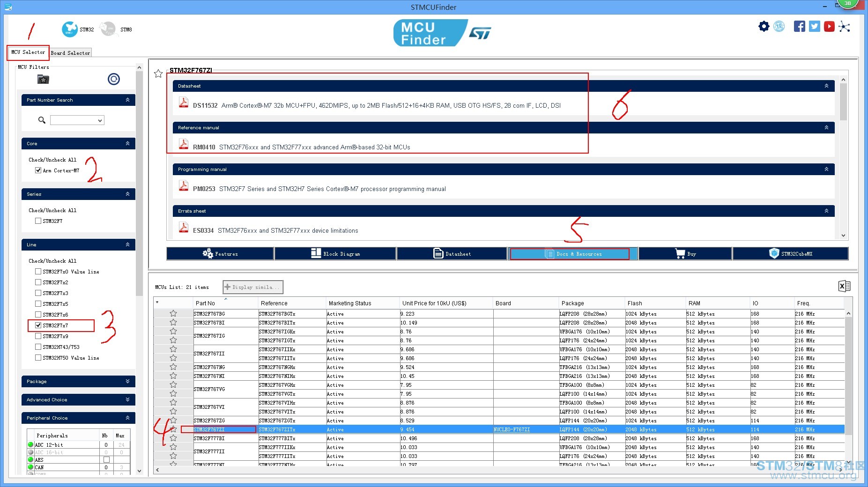868x487 pixels.
Task: Select the STM8 product family icon
Action: click(x=108, y=29)
